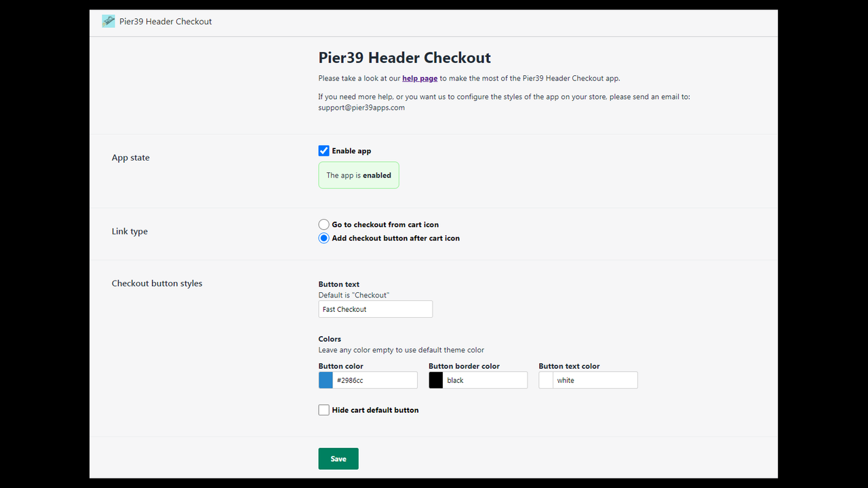Check the Hide cart default button option
868x488 pixels.
(323, 409)
